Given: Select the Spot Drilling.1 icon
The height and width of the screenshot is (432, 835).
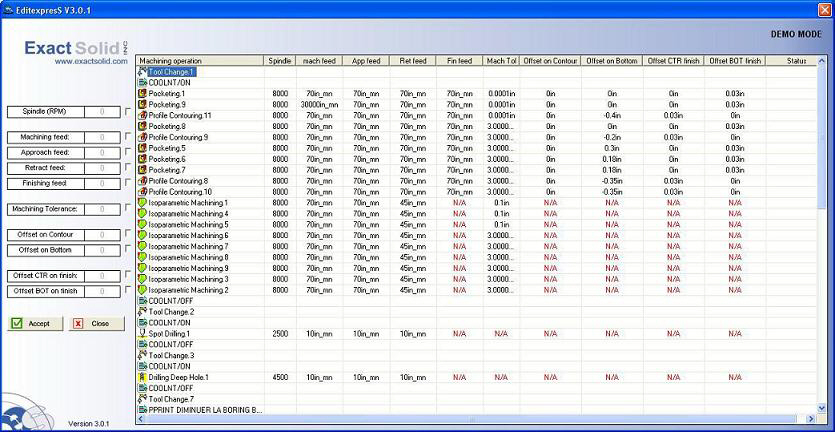Looking at the screenshot, I should point(142,333).
